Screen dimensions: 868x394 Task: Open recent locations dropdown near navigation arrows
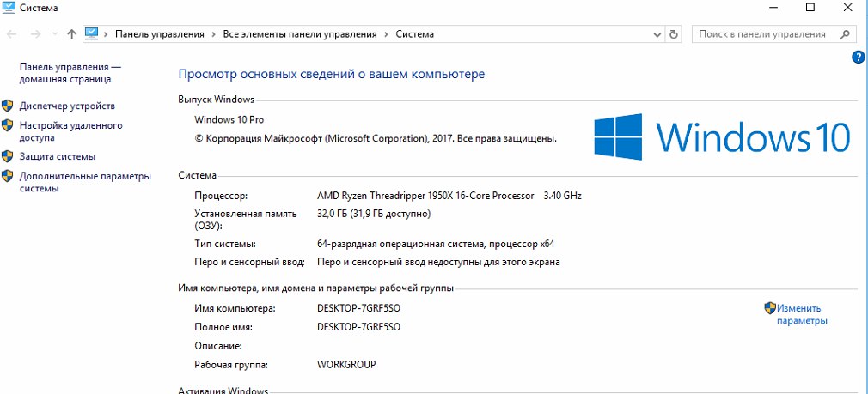point(54,34)
